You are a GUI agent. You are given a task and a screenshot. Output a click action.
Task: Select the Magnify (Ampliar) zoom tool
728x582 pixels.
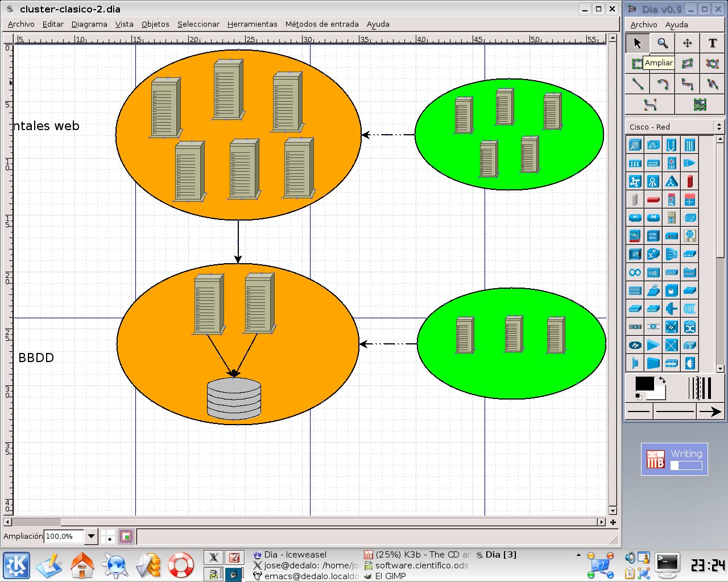(662, 43)
